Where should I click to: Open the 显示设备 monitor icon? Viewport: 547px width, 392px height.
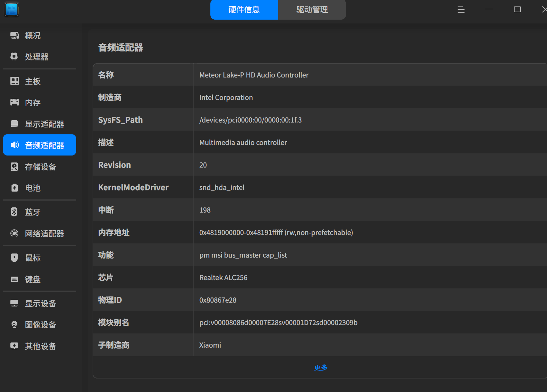[14, 303]
